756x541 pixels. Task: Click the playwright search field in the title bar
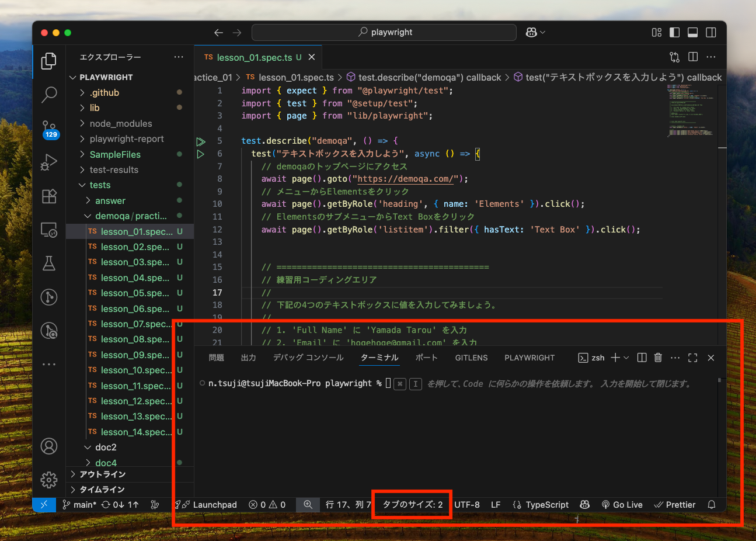tap(384, 32)
